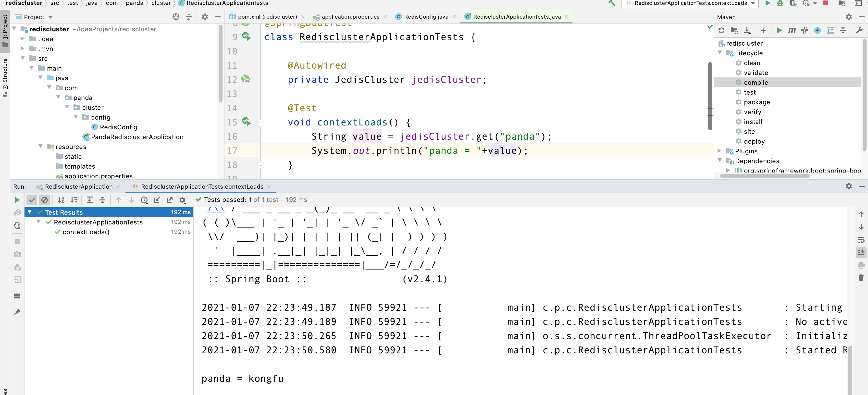The width and height of the screenshot is (868, 395).
Task: Click Execute Maven Goal 'm' icon
Action: coord(792,31)
